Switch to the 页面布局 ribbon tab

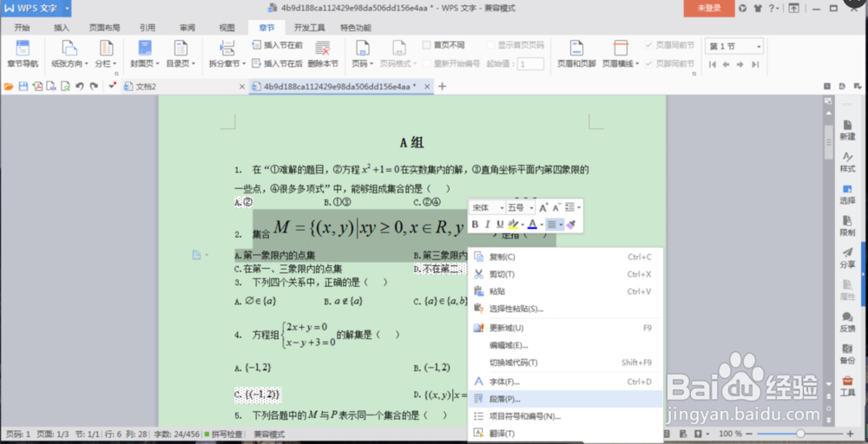105,28
